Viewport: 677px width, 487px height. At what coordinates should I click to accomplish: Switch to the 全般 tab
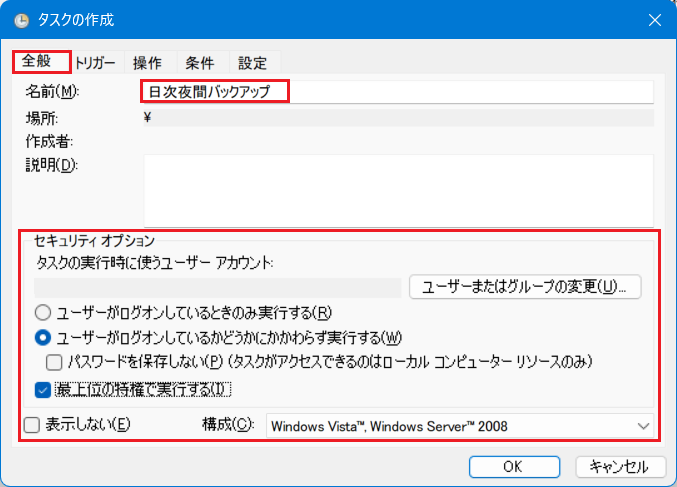click(x=41, y=62)
